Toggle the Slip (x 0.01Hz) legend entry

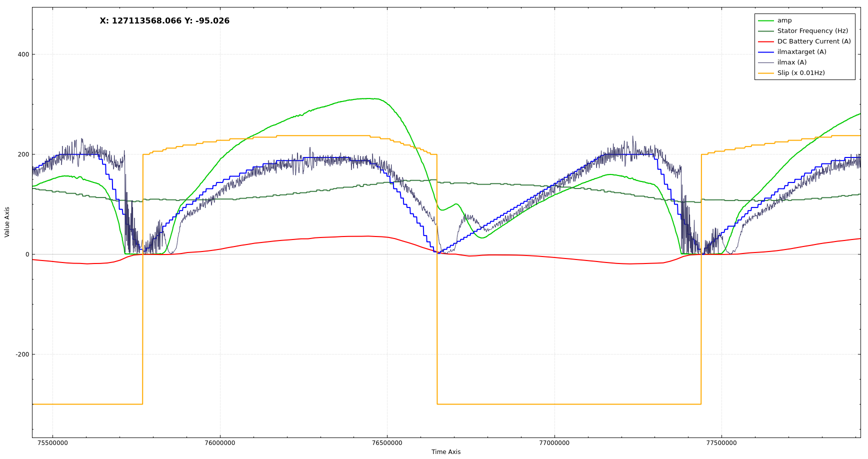(800, 73)
